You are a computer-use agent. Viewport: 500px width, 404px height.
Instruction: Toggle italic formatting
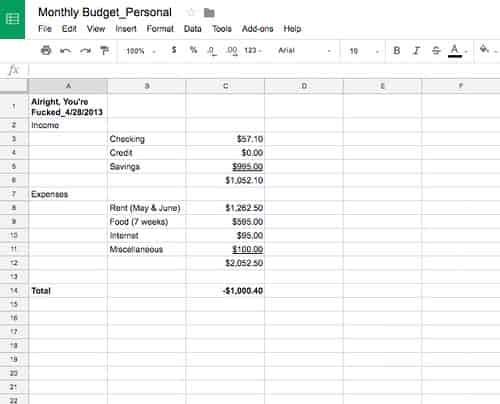(x=416, y=51)
